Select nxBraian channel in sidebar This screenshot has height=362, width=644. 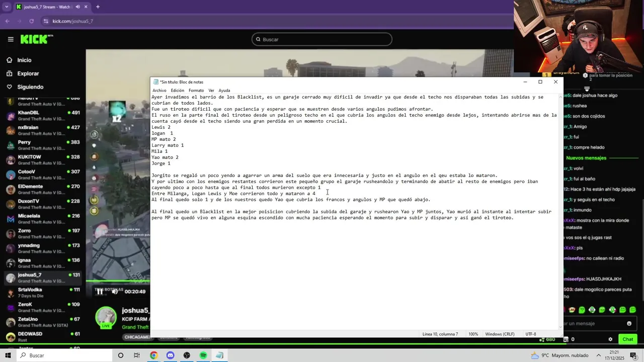click(42, 130)
